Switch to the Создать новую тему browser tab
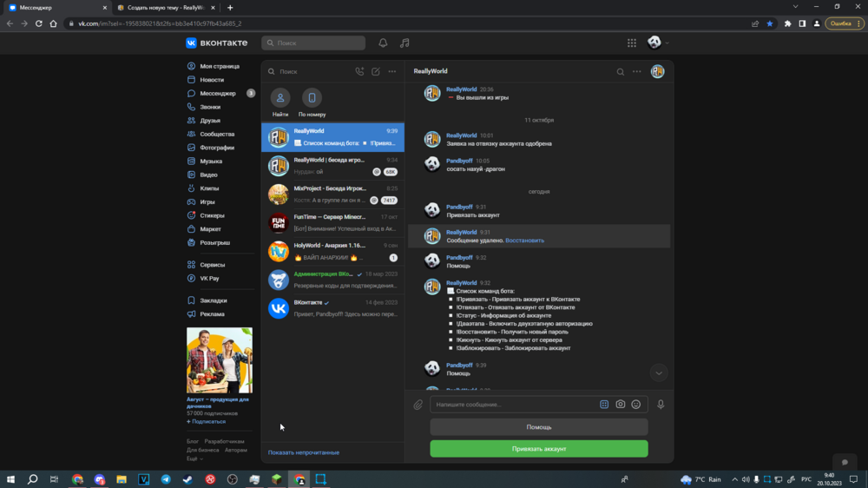 click(x=166, y=8)
